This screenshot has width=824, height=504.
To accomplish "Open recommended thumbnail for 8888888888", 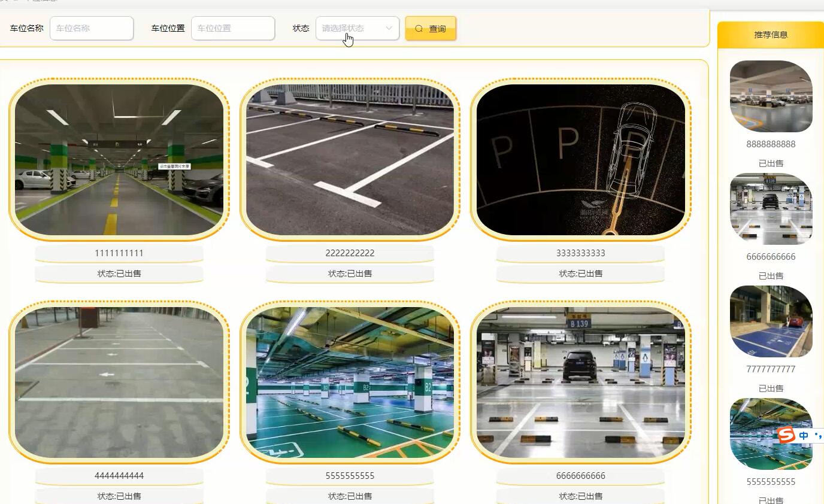I will pyautogui.click(x=771, y=96).
